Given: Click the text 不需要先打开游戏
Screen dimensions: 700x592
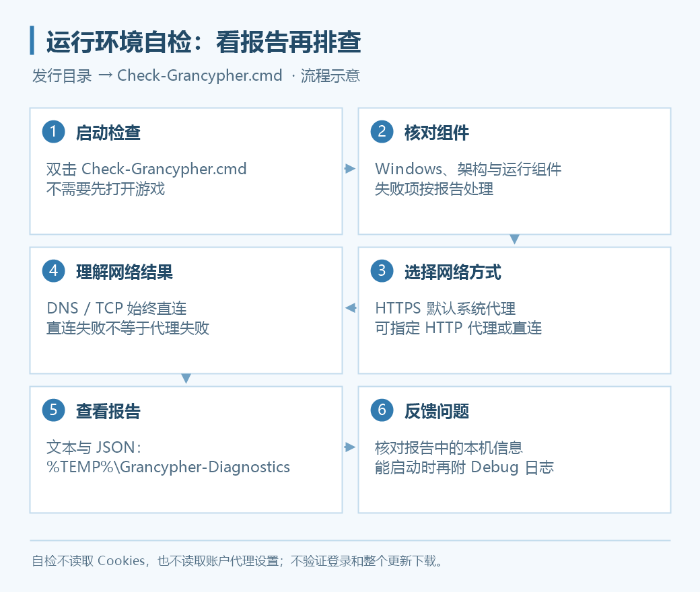Looking at the screenshot, I should point(106,189).
